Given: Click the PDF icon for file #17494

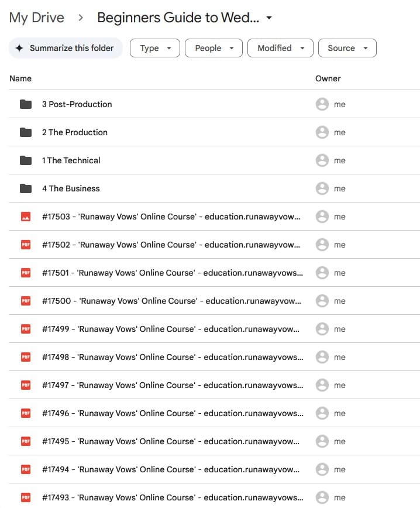Looking at the screenshot, I should click(26, 469).
